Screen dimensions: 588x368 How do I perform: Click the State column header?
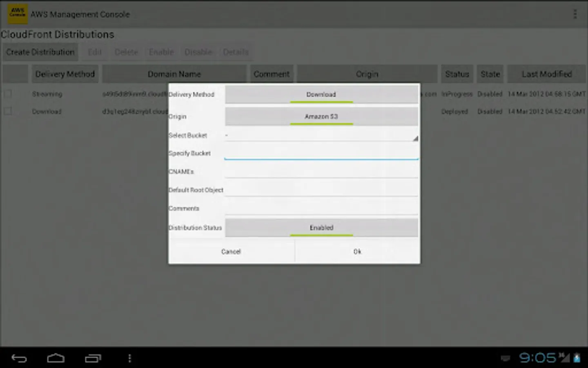tap(490, 74)
